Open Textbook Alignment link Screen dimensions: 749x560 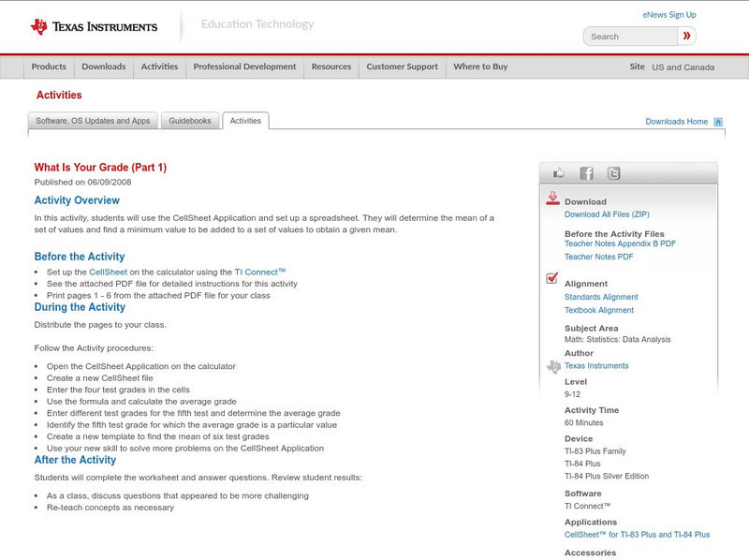(599, 310)
